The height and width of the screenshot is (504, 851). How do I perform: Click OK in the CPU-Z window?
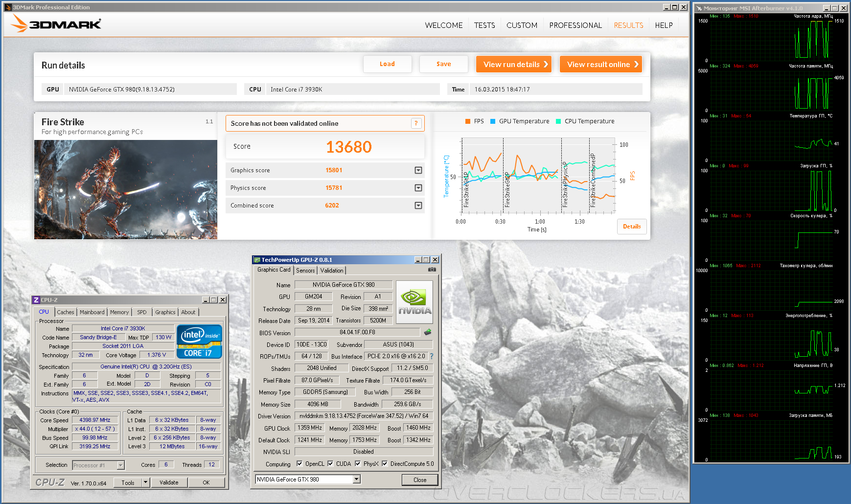pyautogui.click(x=206, y=482)
